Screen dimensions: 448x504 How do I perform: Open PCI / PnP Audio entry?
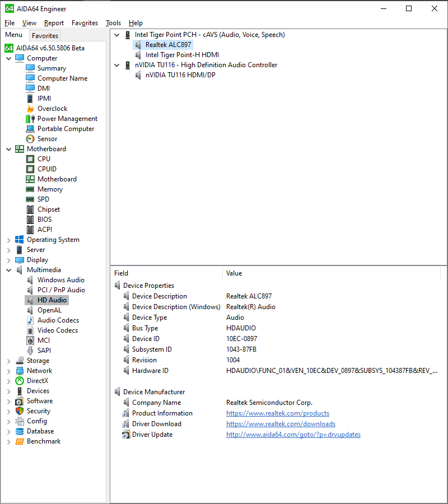tap(61, 290)
